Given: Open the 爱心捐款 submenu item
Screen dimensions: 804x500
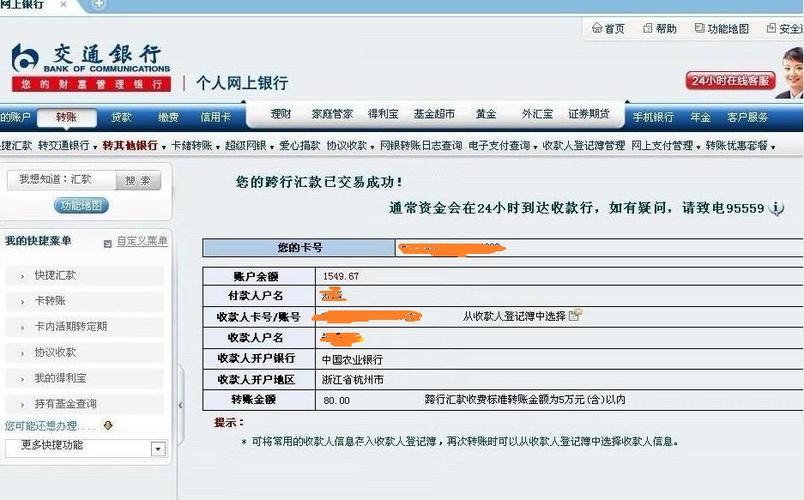Looking at the screenshot, I should click(299, 146).
